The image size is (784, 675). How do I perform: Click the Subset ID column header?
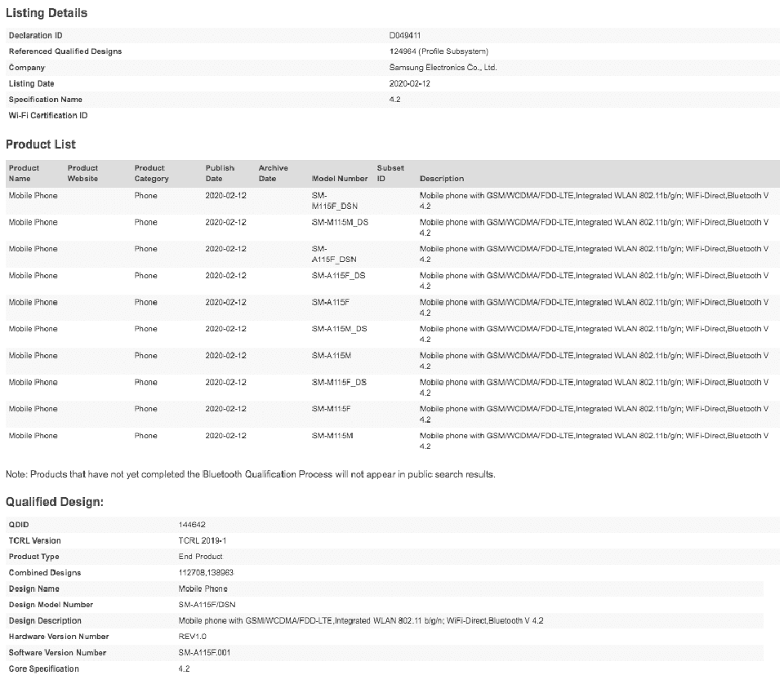[390, 173]
